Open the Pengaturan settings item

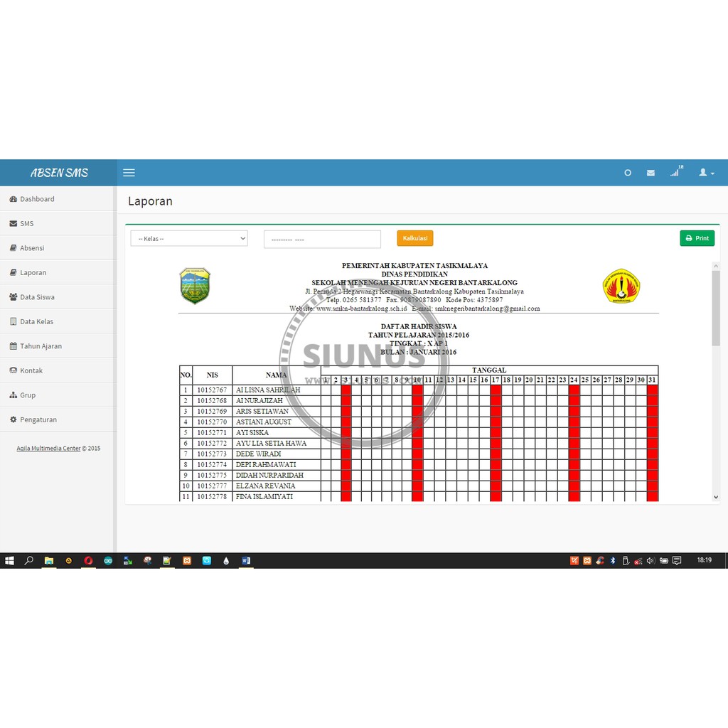(38, 419)
